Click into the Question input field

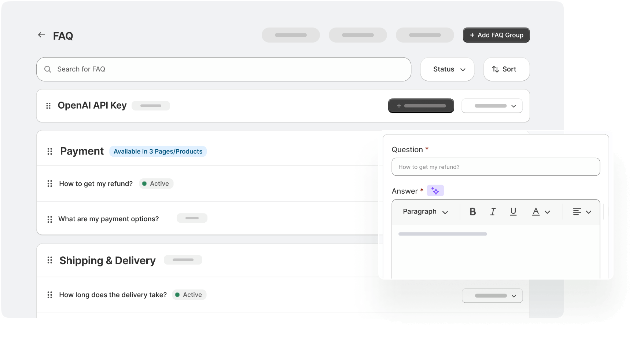pos(496,167)
